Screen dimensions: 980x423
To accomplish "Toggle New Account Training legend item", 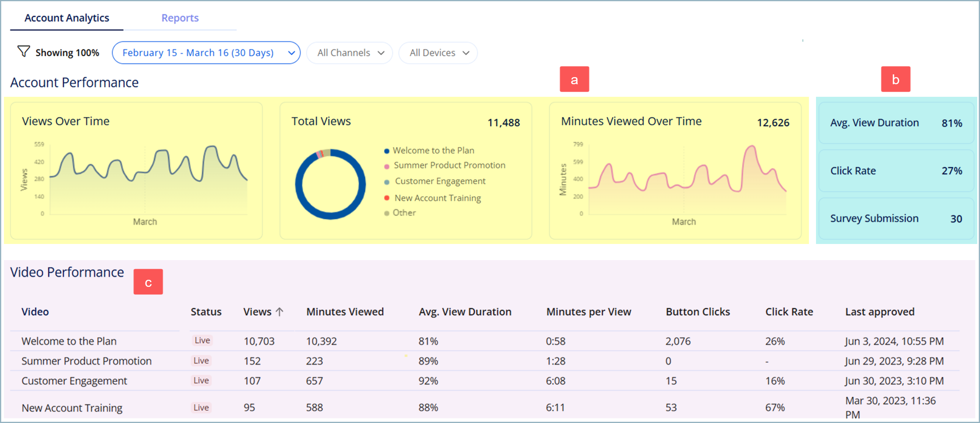I will [437, 198].
